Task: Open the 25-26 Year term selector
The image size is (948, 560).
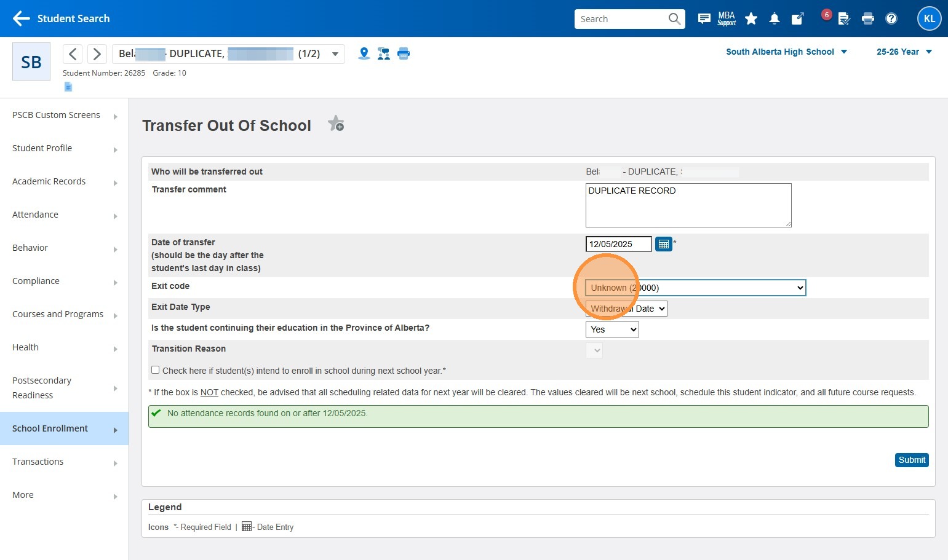Action: pos(904,52)
